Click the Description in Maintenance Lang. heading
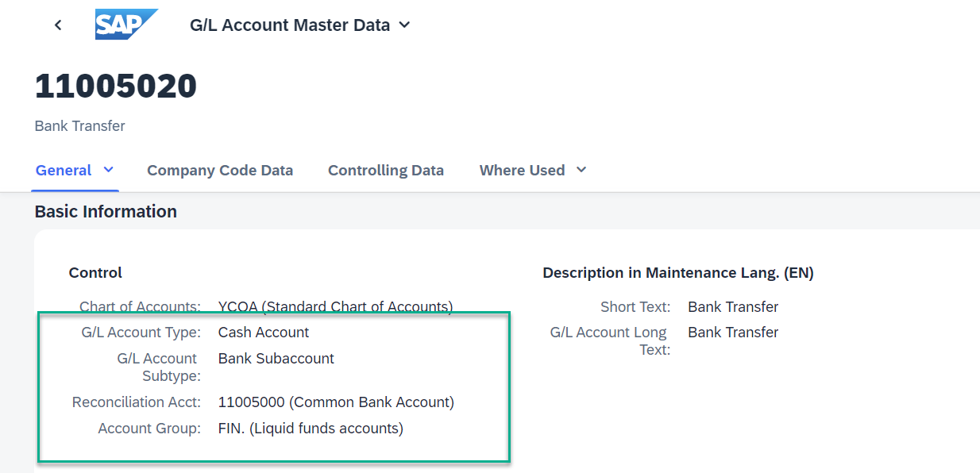980x473 pixels. pyautogui.click(x=678, y=273)
